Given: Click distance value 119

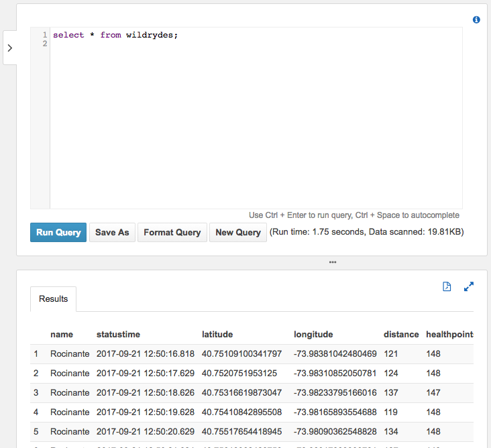Looking at the screenshot, I should pyautogui.click(x=391, y=412).
